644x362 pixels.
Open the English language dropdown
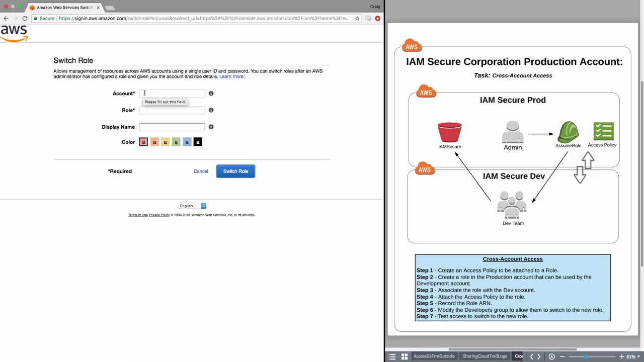pyautogui.click(x=192, y=206)
